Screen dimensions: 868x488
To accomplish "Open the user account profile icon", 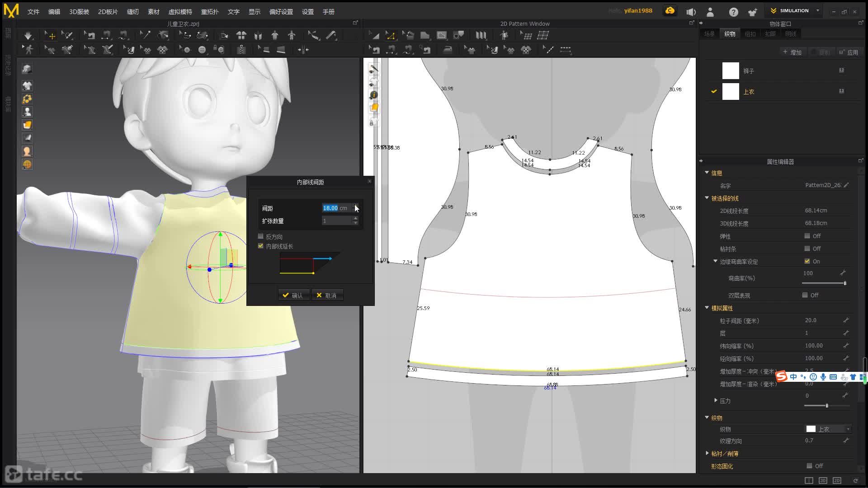I will (x=710, y=12).
